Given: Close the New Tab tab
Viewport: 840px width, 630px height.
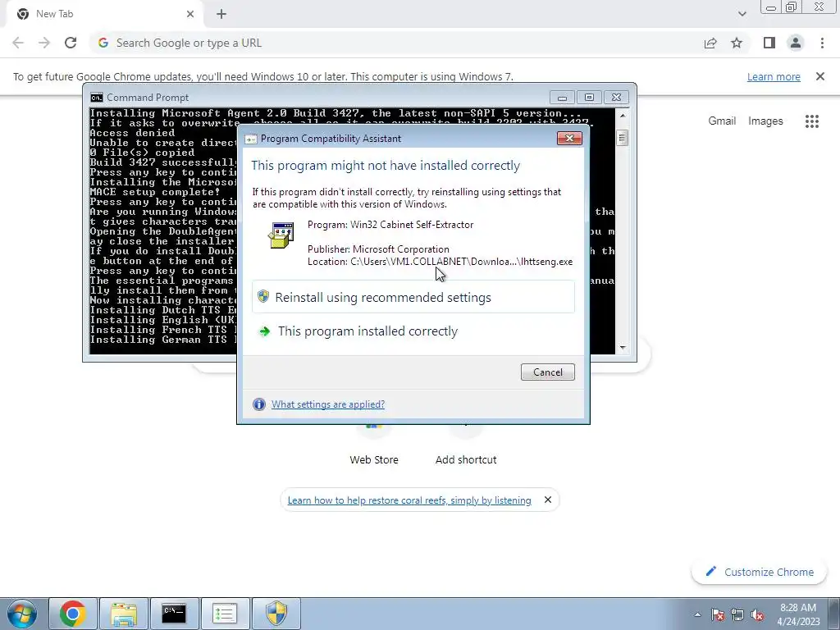Looking at the screenshot, I should 190,14.
